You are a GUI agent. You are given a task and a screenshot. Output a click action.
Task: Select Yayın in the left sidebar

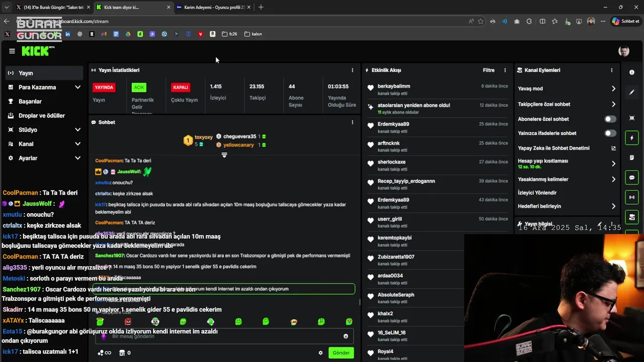tap(44, 73)
